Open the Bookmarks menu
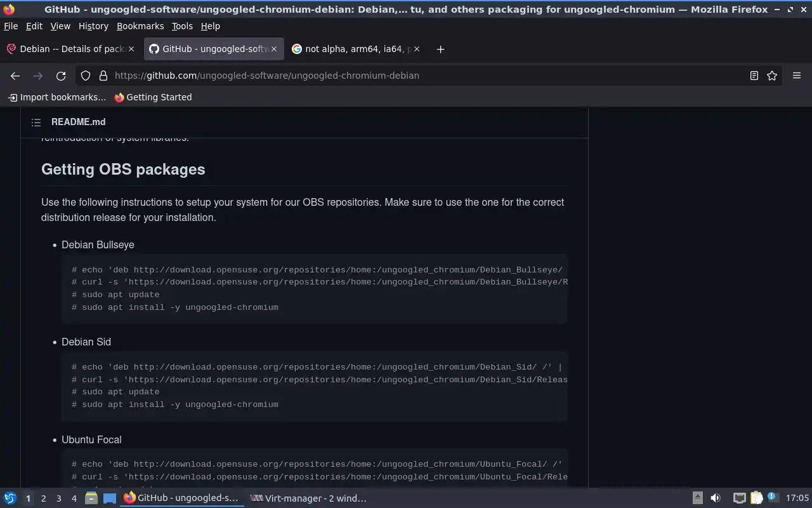Image resolution: width=812 pixels, height=508 pixels. [140, 26]
